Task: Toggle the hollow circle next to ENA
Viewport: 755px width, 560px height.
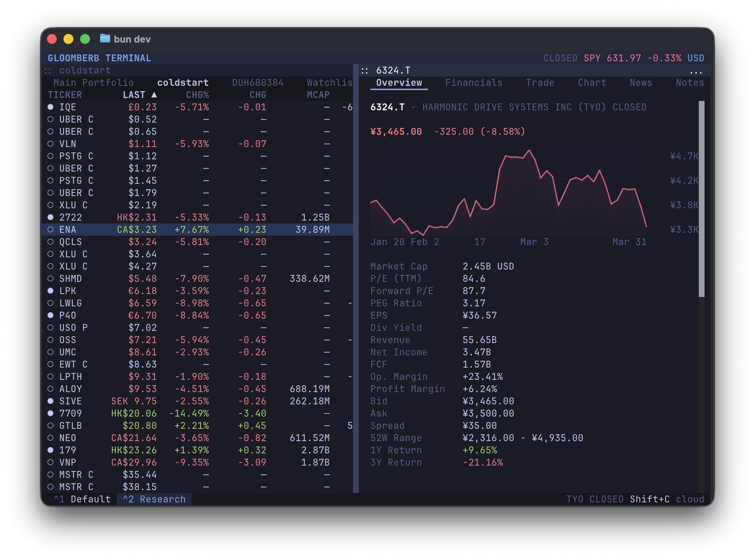Action: coord(50,229)
